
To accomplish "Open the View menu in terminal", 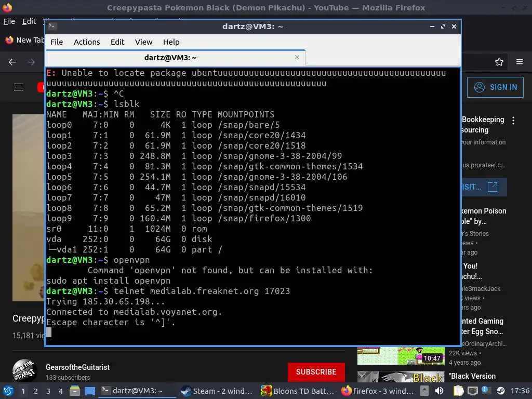I will (143, 42).
